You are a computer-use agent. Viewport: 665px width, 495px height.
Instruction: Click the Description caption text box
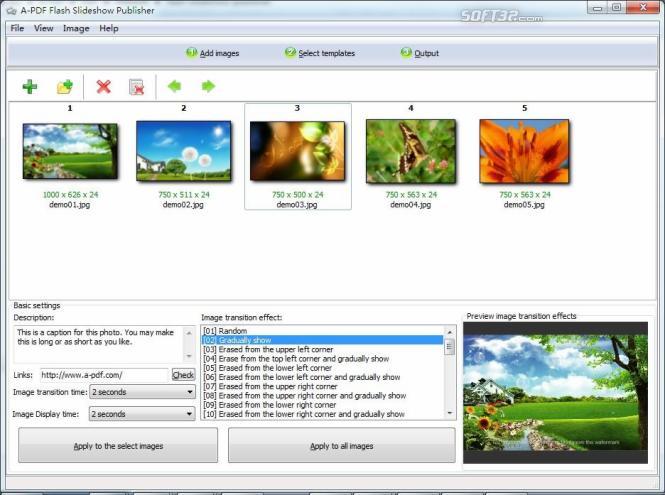(100, 344)
